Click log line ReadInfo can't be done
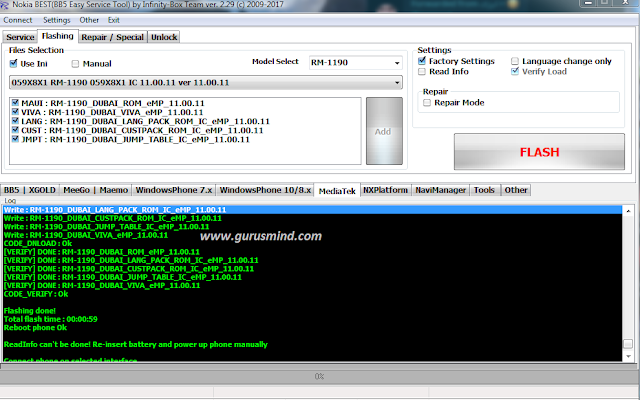 click(x=136, y=344)
